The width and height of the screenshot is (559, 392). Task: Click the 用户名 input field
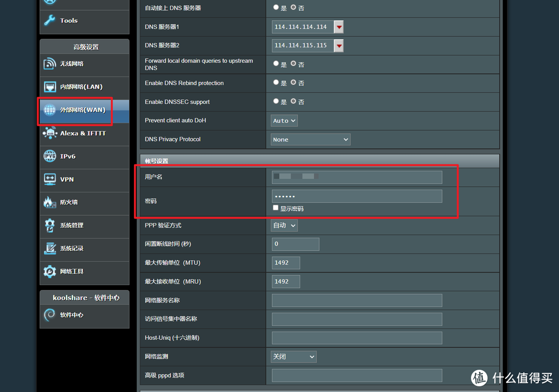click(x=357, y=177)
